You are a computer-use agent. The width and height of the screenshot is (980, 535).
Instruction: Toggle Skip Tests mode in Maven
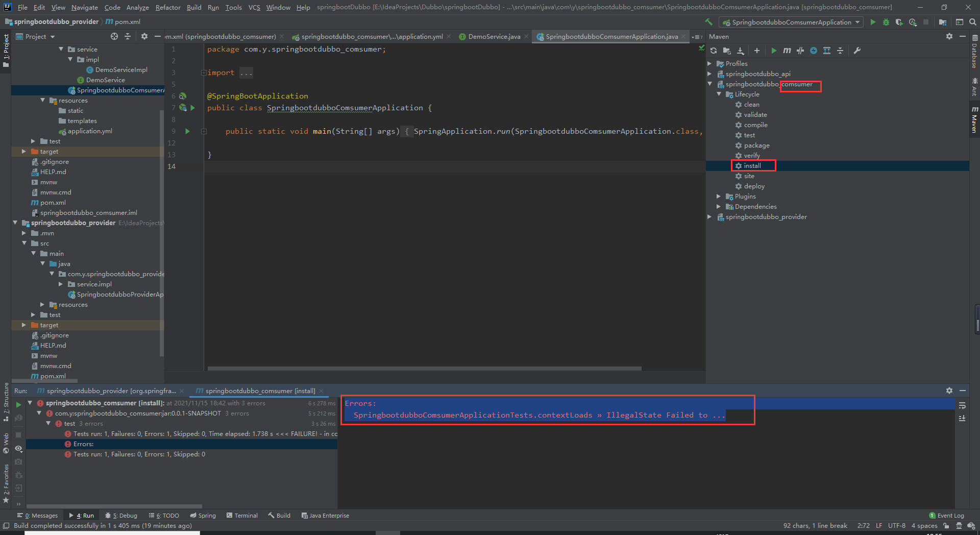coord(800,51)
